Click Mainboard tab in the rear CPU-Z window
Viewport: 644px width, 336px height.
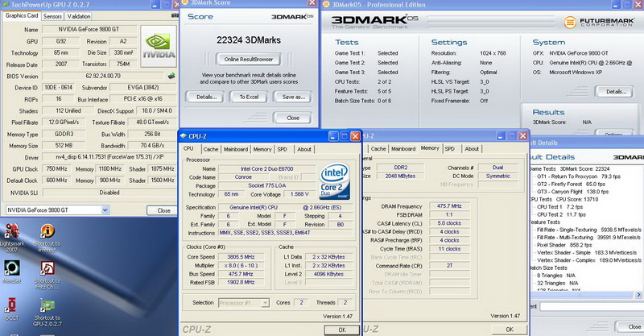pos(403,149)
